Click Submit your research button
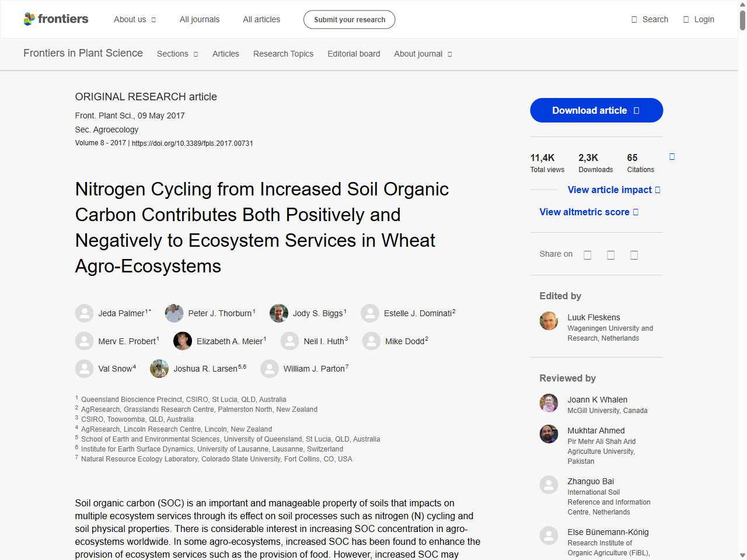Viewport: 747px width, 560px height. [x=349, y=19]
